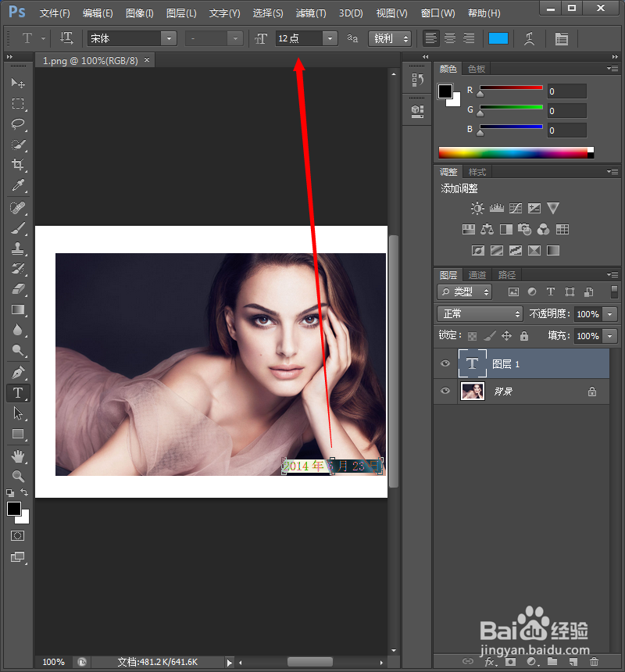The width and height of the screenshot is (625, 672).
Task: Select the Rectangle shape tool
Action: click(x=17, y=434)
